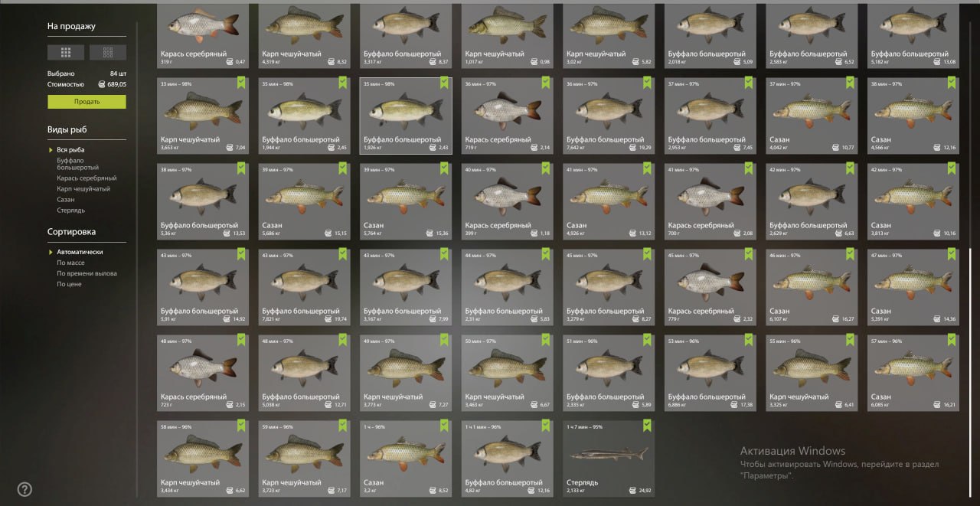Filter fish list by Стерлядь
The image size is (980, 506).
click(70, 210)
